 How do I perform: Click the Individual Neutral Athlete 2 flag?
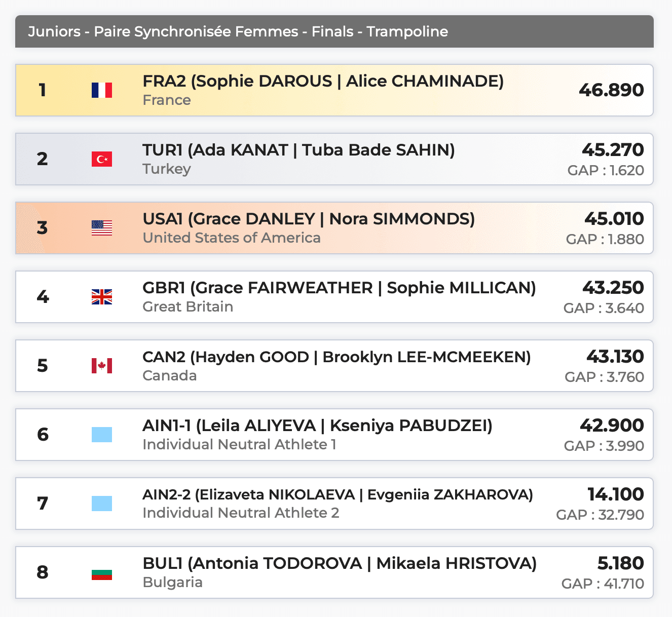[102, 504]
